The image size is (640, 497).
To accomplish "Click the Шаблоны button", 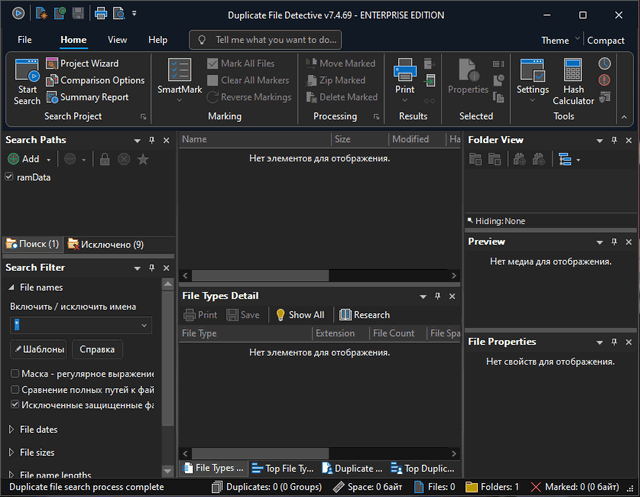I will [x=40, y=349].
